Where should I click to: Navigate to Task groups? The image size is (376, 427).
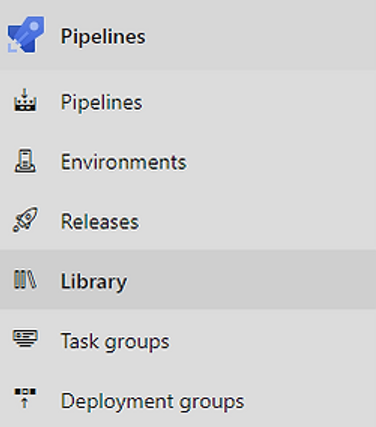click(x=188, y=339)
